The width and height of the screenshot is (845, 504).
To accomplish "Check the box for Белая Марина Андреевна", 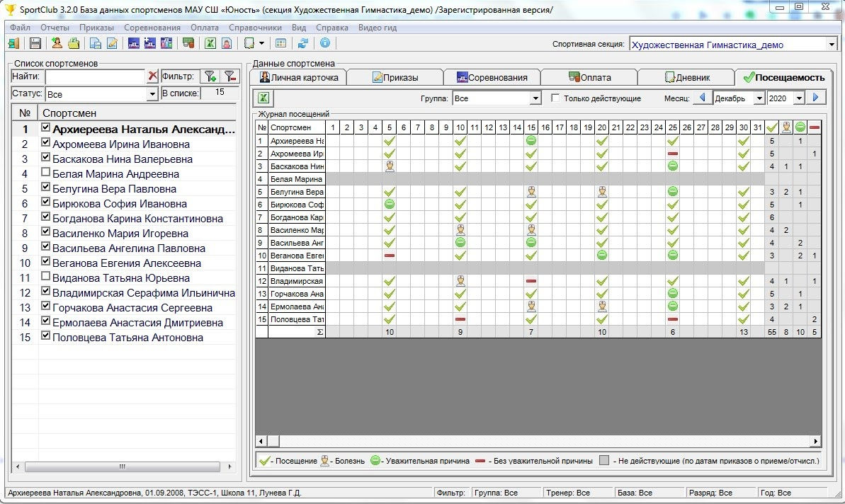I will pos(46,173).
